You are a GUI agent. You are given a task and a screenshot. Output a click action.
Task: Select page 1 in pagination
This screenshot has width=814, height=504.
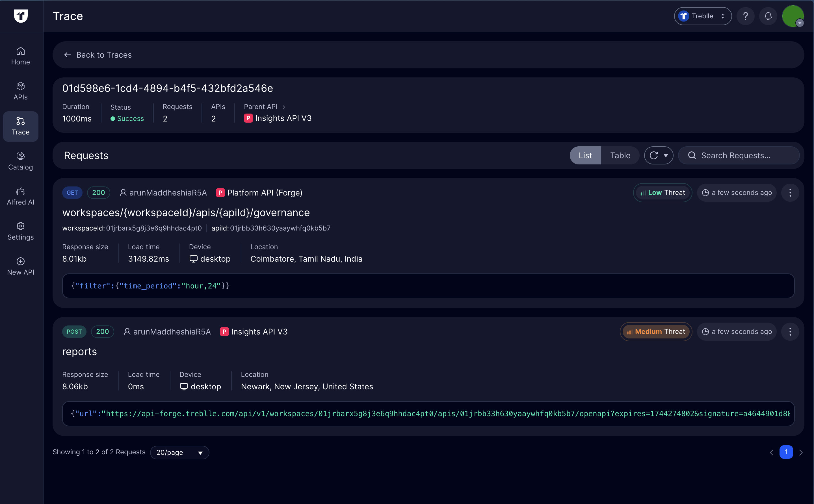tap(786, 452)
